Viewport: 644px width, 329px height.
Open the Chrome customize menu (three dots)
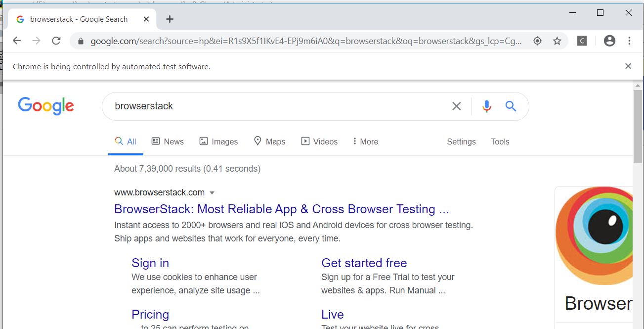click(x=630, y=41)
